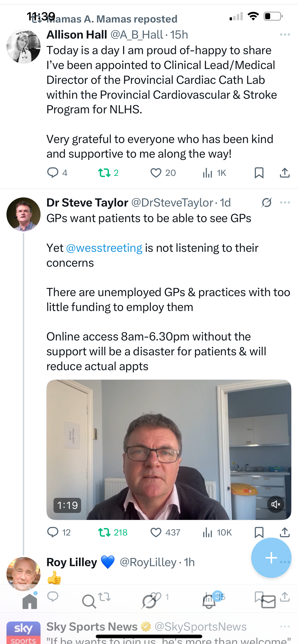The width and height of the screenshot is (298, 644).
Task: Open Allison Hall's profile picture
Action: 23,46
